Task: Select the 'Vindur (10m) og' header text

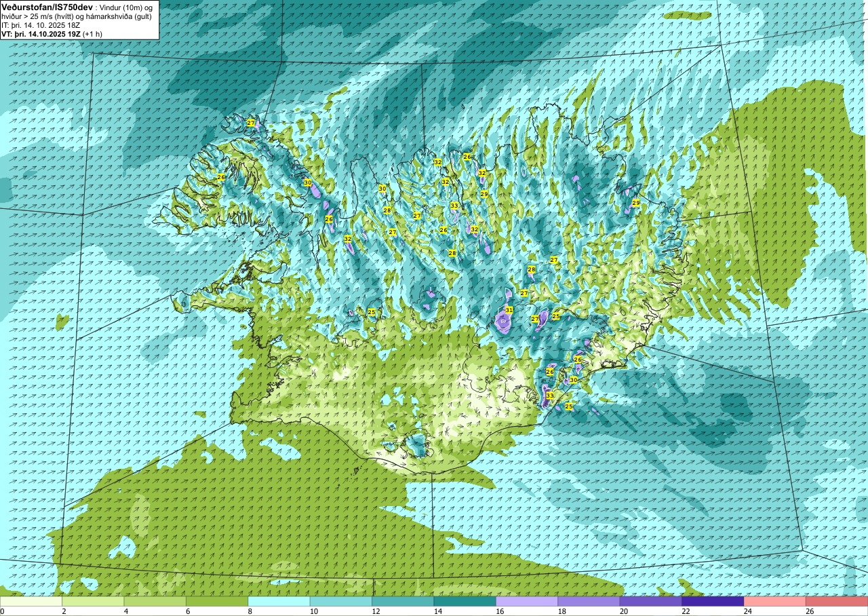Action: point(126,7)
